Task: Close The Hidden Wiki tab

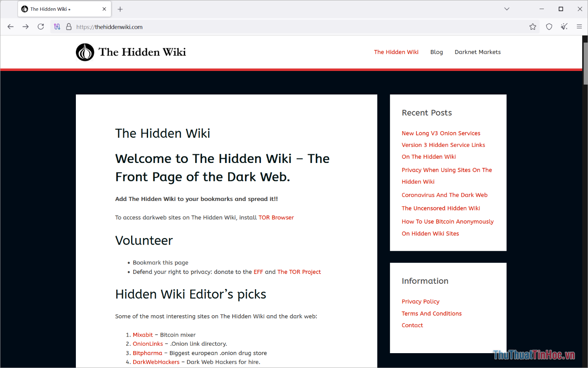Action: pos(104,9)
